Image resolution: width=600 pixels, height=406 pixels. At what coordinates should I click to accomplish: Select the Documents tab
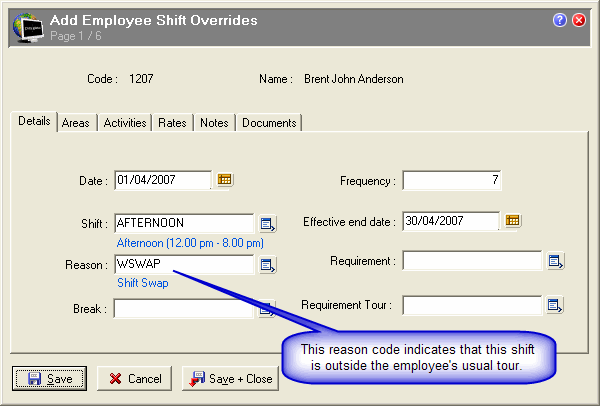tap(269, 123)
